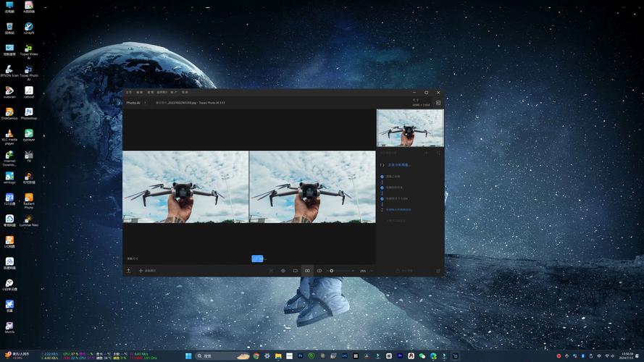This screenshot has height=362, width=644.
Task: Click the plus add images button
Action: click(147, 271)
